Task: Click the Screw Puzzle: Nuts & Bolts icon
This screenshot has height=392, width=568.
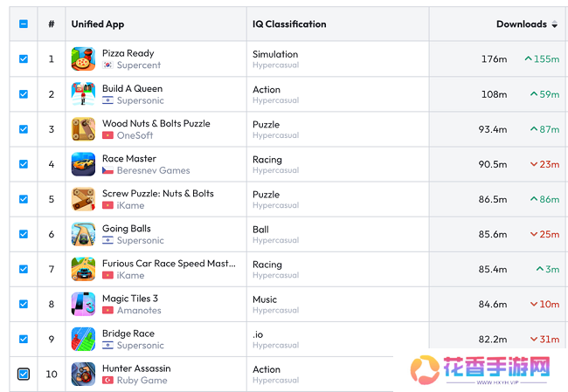Action: point(83,199)
